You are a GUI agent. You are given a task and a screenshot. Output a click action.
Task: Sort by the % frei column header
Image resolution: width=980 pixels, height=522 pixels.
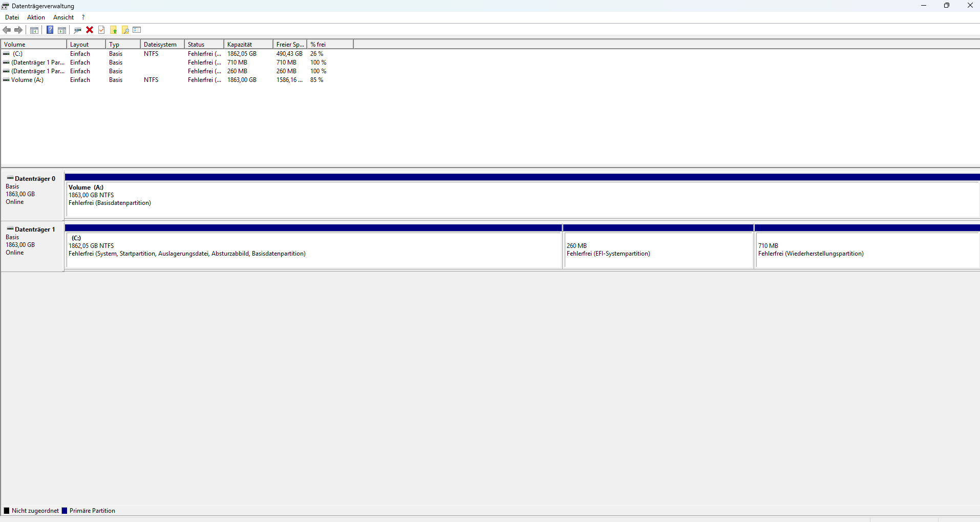(330, 45)
